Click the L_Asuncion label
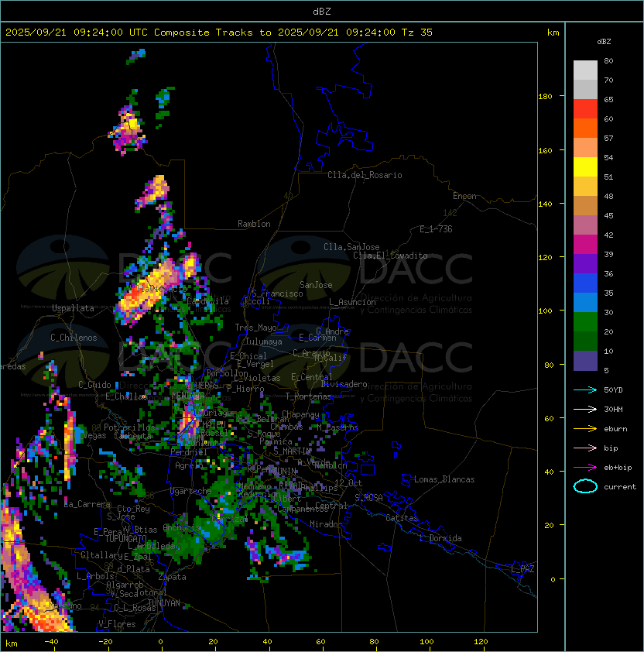644x652 pixels. point(352,302)
